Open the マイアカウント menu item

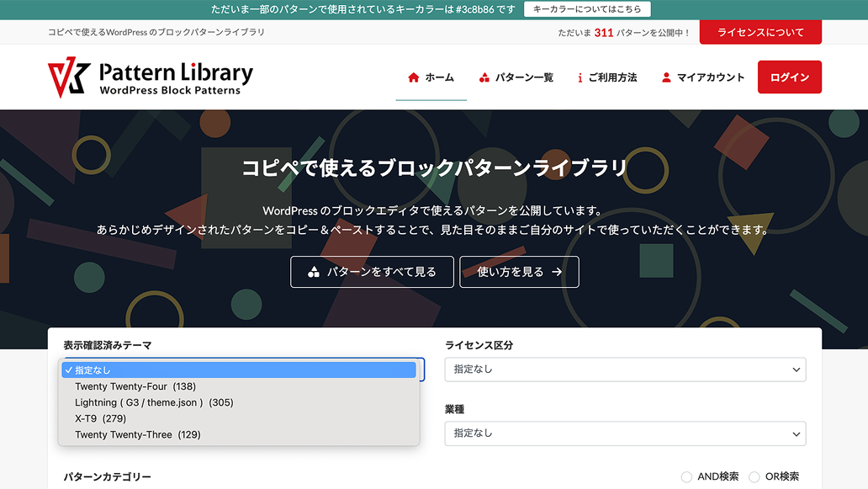(711, 77)
